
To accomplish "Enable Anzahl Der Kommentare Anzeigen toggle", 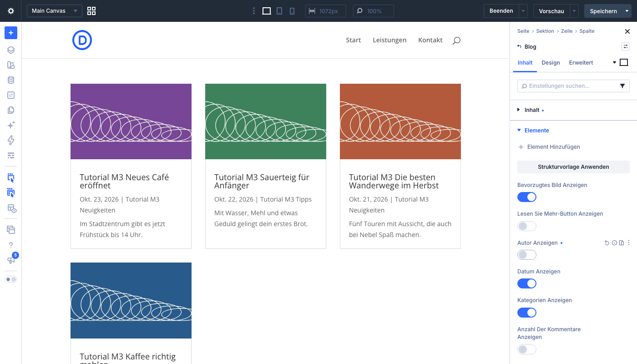I will coord(527,349).
